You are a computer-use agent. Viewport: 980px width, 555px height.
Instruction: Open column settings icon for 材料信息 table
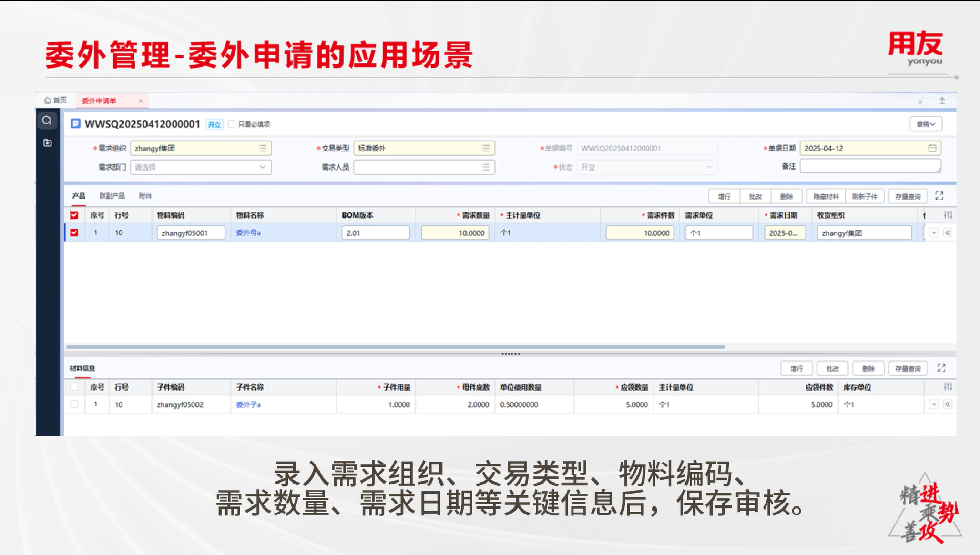pos(948,387)
